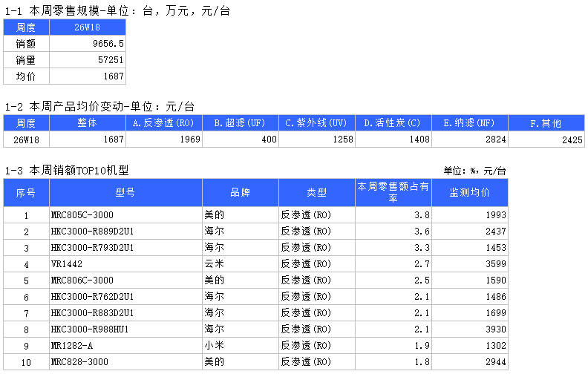Click the 26W18 header cell in table 1-1
Viewport: 588px width, 374px height.
point(87,27)
